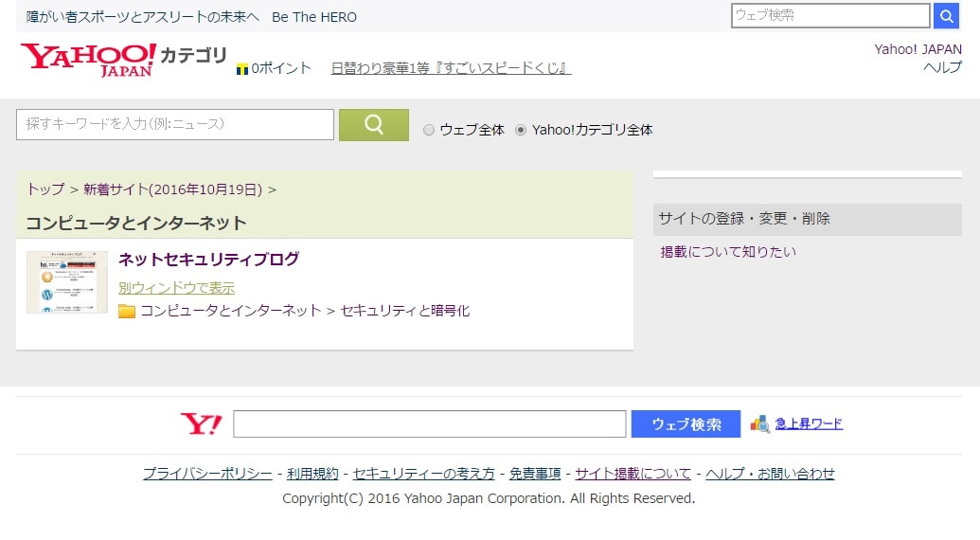
Task: Click the カテゴリ label beside the logo
Action: [193, 56]
